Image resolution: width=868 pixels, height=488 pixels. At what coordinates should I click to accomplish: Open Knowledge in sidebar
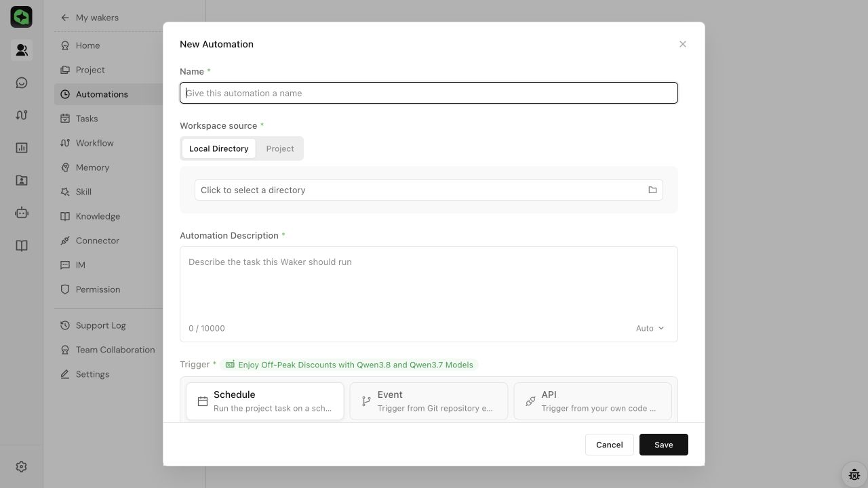point(108,216)
